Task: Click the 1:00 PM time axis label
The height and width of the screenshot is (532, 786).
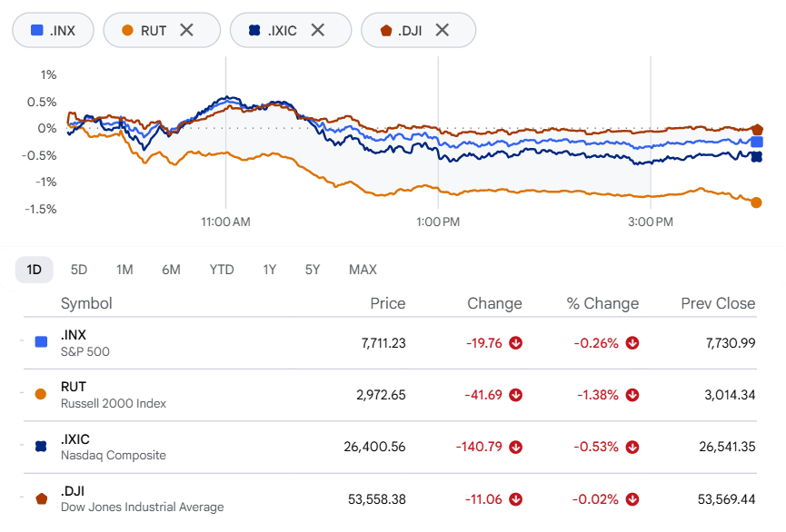Action: coord(438,222)
